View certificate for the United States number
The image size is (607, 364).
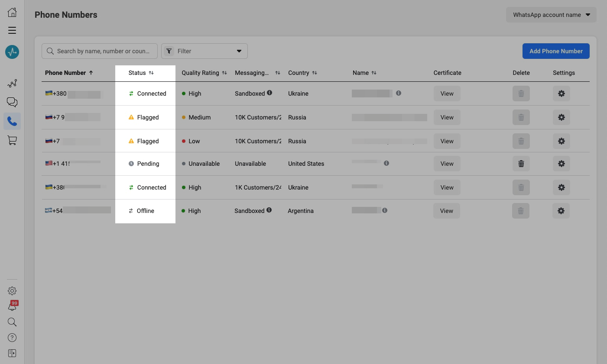coord(447,164)
